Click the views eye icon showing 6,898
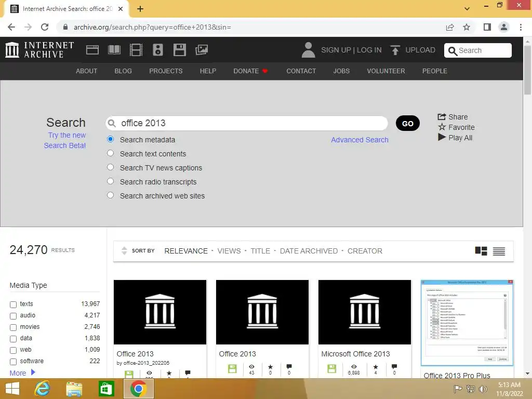Screen dimensions: 532x399 [x=354, y=367]
